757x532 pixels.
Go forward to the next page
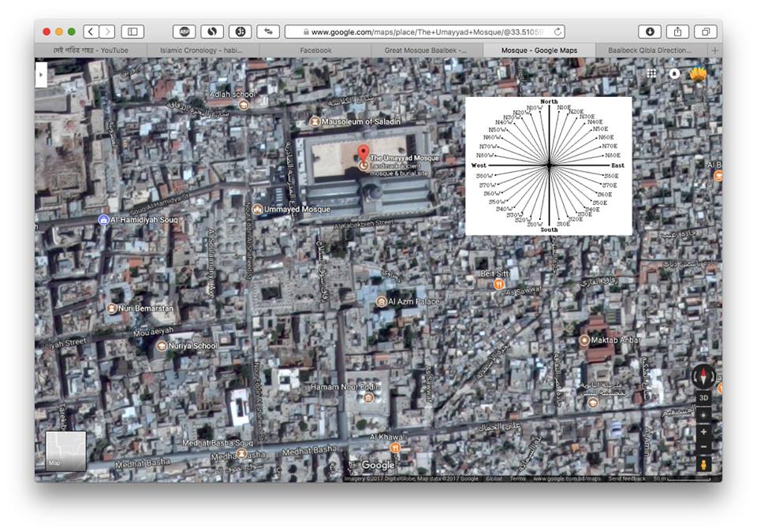pyautogui.click(x=107, y=32)
